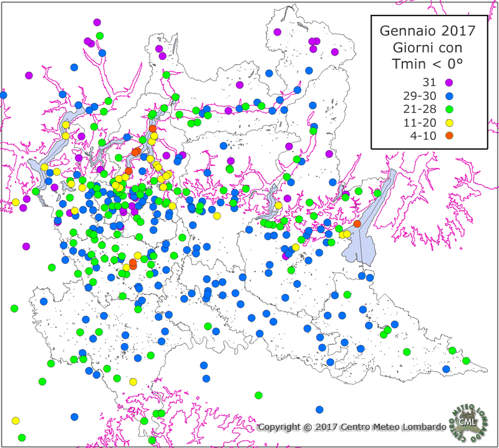Click the copyright Centro Meteo Lombardo text

pos(352,427)
